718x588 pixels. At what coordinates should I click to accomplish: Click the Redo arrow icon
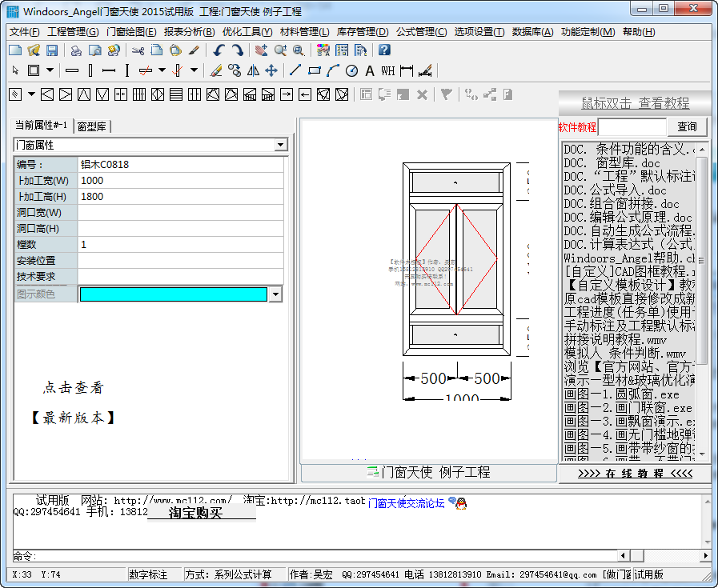click(237, 50)
